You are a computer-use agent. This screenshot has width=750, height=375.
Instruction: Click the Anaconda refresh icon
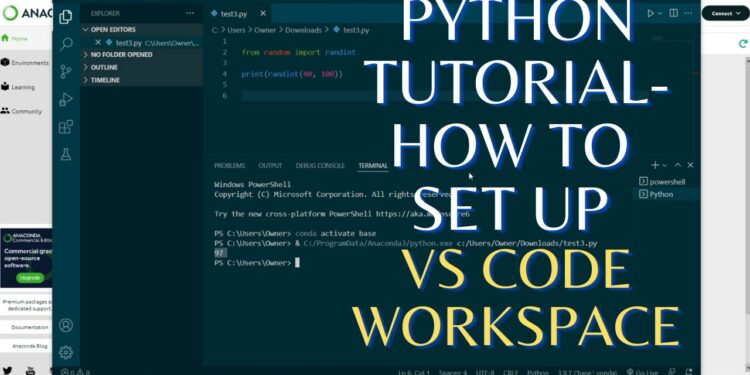pyautogui.click(x=743, y=44)
